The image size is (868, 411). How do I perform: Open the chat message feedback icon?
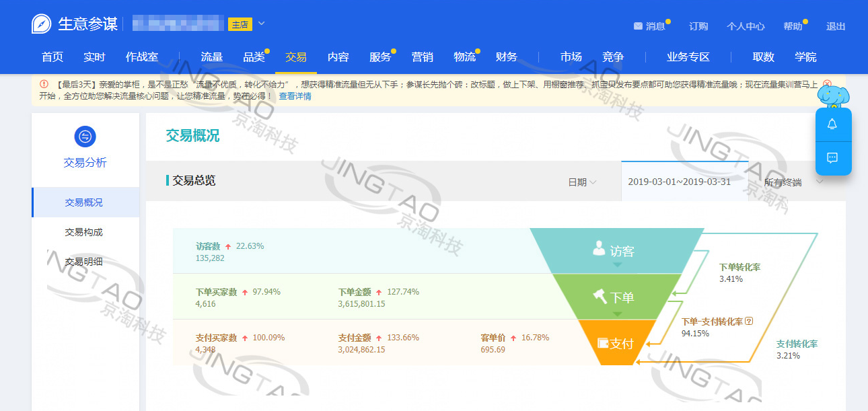click(x=832, y=158)
